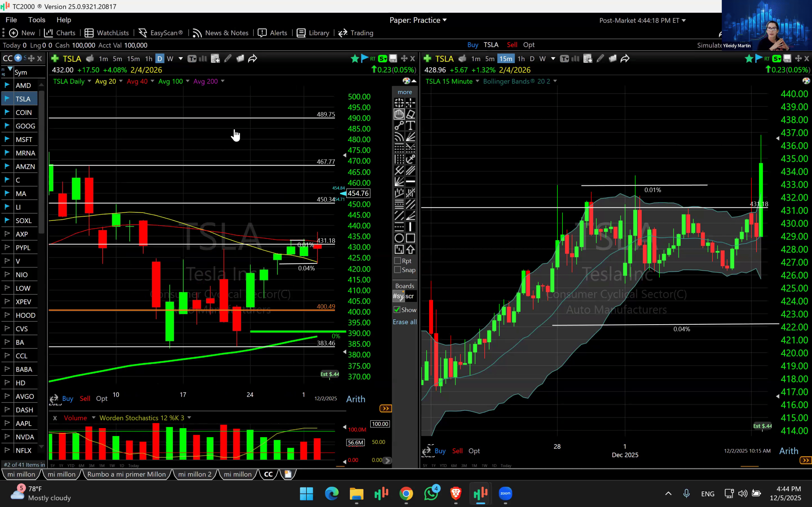Select the hand/pan drawing tool
This screenshot has height=507, width=812.
(399, 114)
